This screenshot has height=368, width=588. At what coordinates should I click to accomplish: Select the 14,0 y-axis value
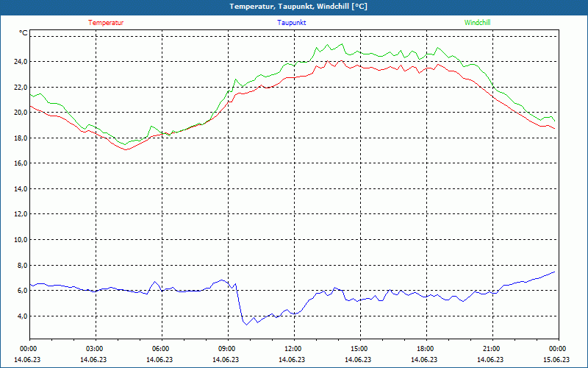tap(21, 188)
